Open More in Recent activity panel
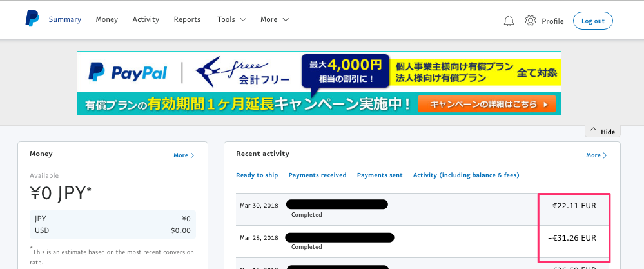Screen dimensions: 644x269 click(x=596, y=155)
